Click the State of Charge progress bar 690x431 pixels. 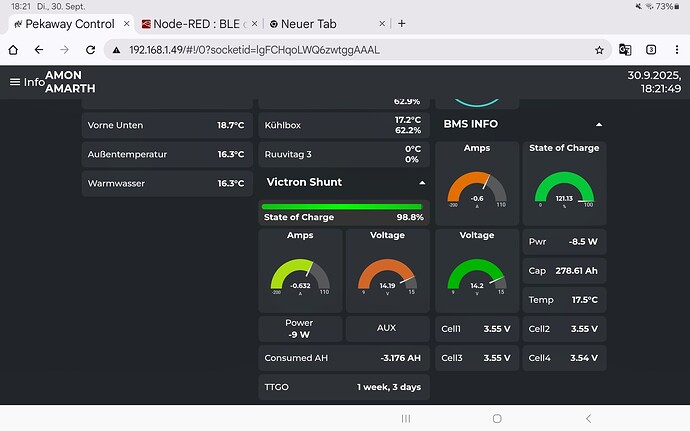click(x=342, y=207)
